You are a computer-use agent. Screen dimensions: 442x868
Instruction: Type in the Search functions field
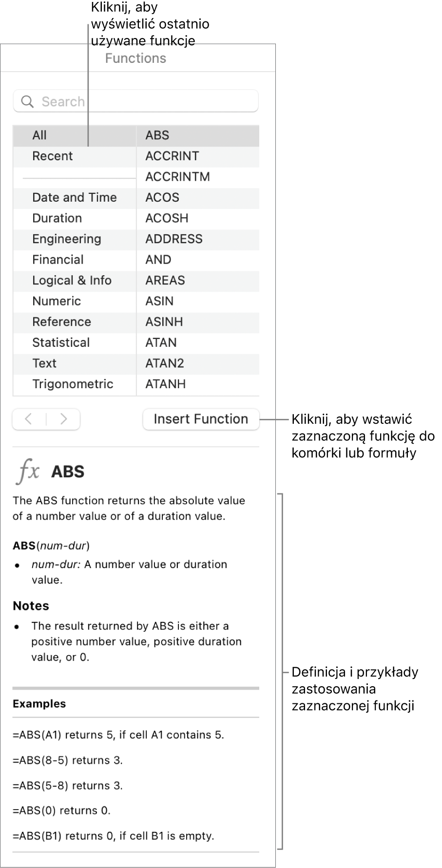click(x=146, y=102)
